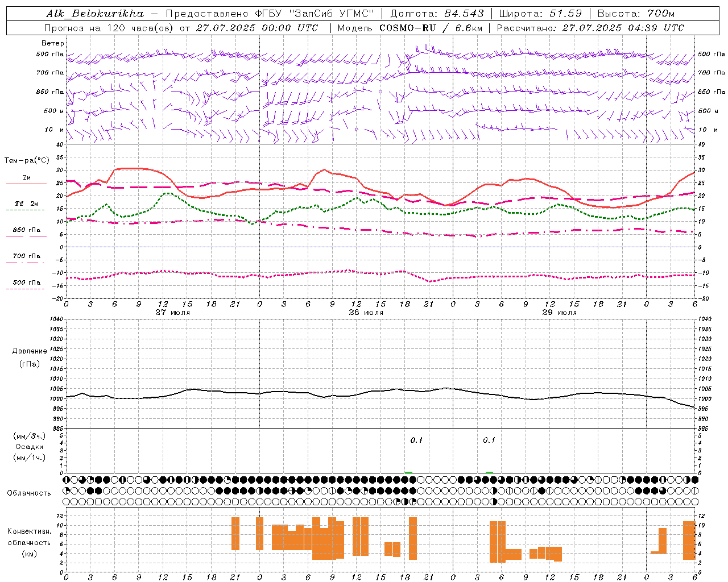Click the '29 июля' date label

click(x=559, y=313)
